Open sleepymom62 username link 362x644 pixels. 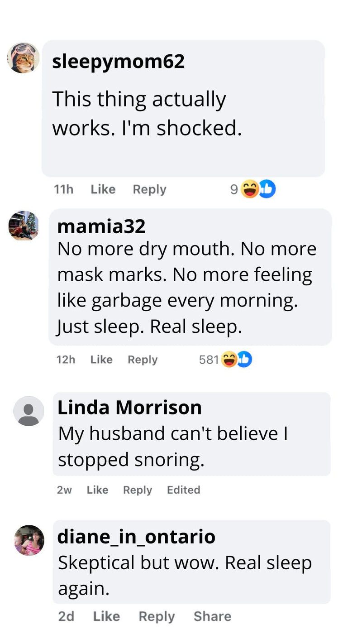coord(119,62)
